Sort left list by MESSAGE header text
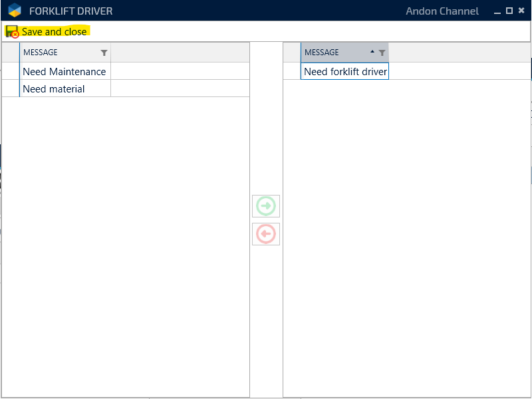 (x=41, y=53)
